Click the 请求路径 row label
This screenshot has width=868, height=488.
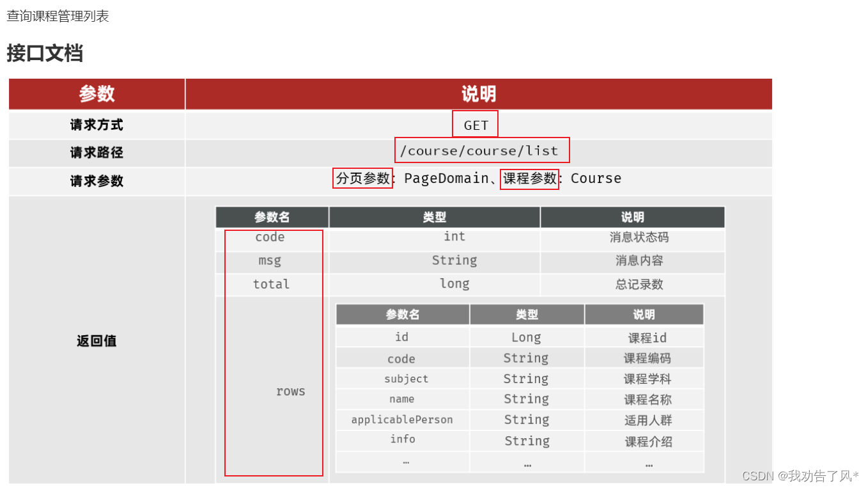[96, 153]
